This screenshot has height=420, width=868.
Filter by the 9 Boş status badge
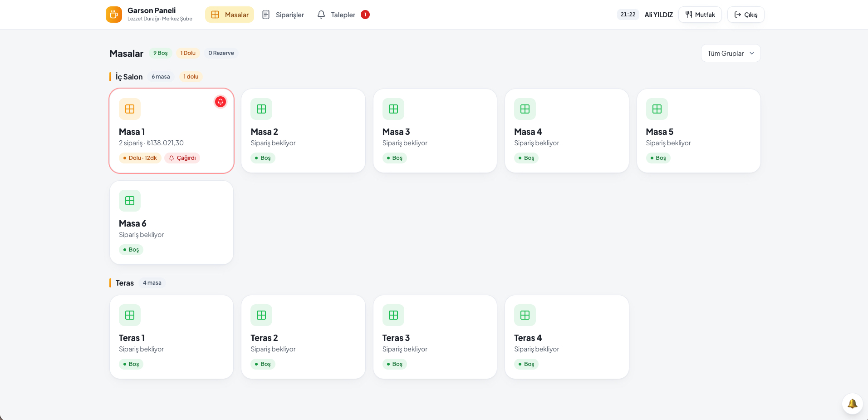pos(161,53)
